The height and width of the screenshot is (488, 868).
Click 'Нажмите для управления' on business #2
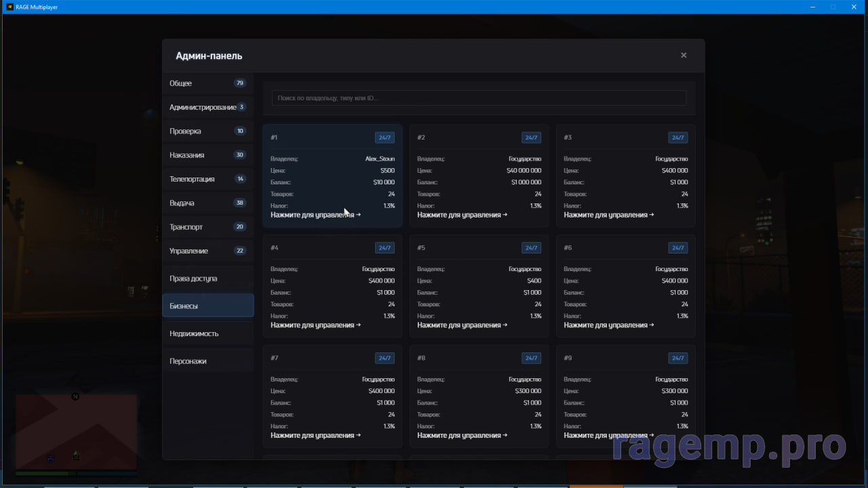(462, 215)
